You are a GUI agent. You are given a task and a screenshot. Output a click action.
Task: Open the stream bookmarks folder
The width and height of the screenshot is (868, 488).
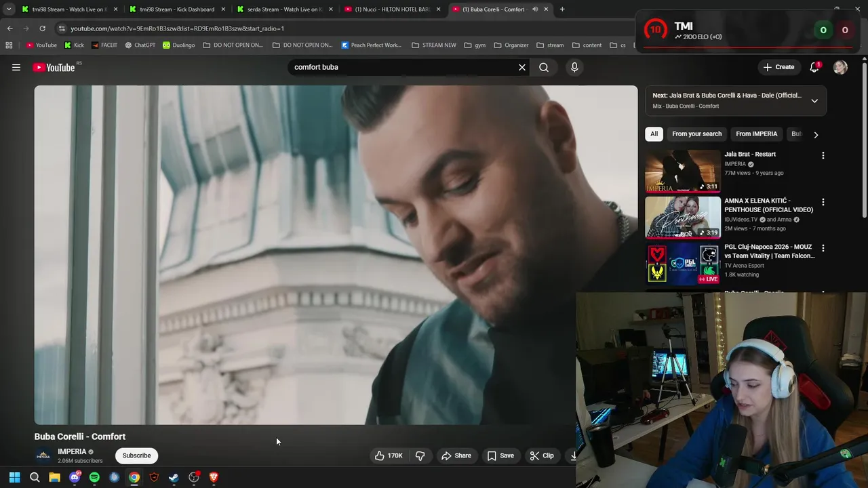[x=550, y=45]
